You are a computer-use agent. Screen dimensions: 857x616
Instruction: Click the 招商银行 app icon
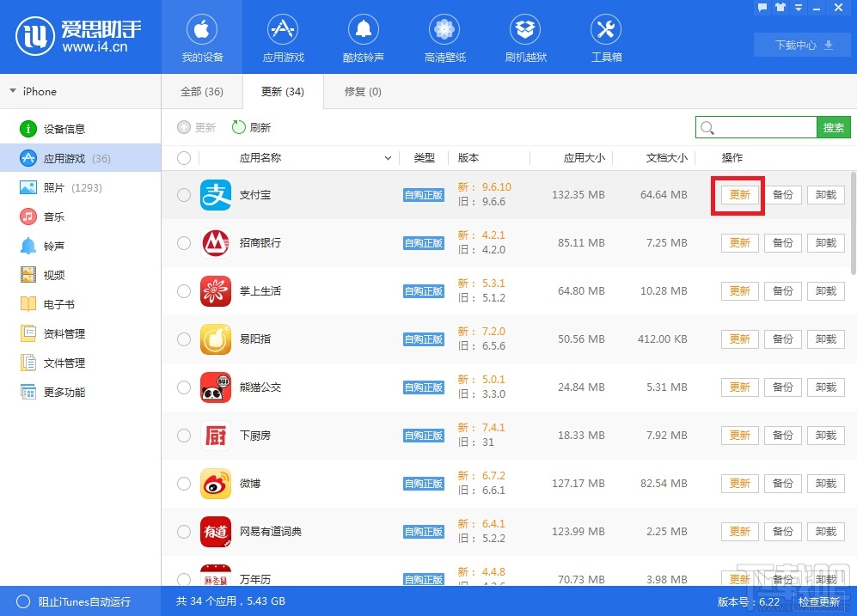pos(216,243)
